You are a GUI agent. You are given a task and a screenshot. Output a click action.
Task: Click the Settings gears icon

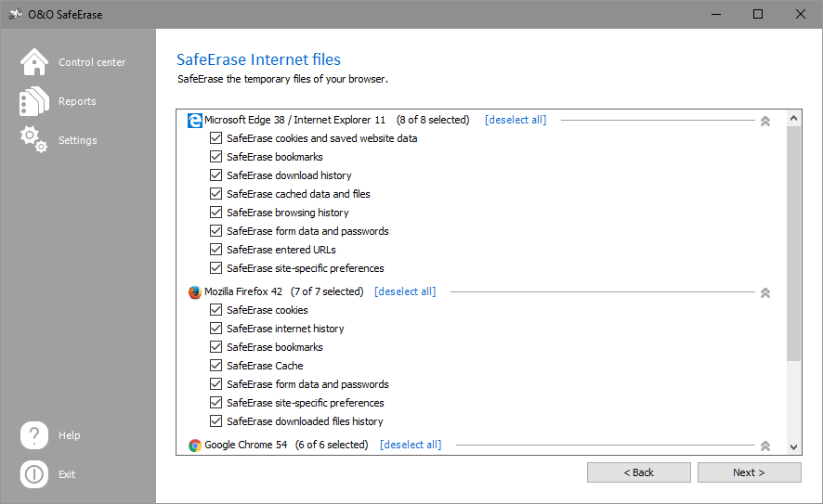34,140
